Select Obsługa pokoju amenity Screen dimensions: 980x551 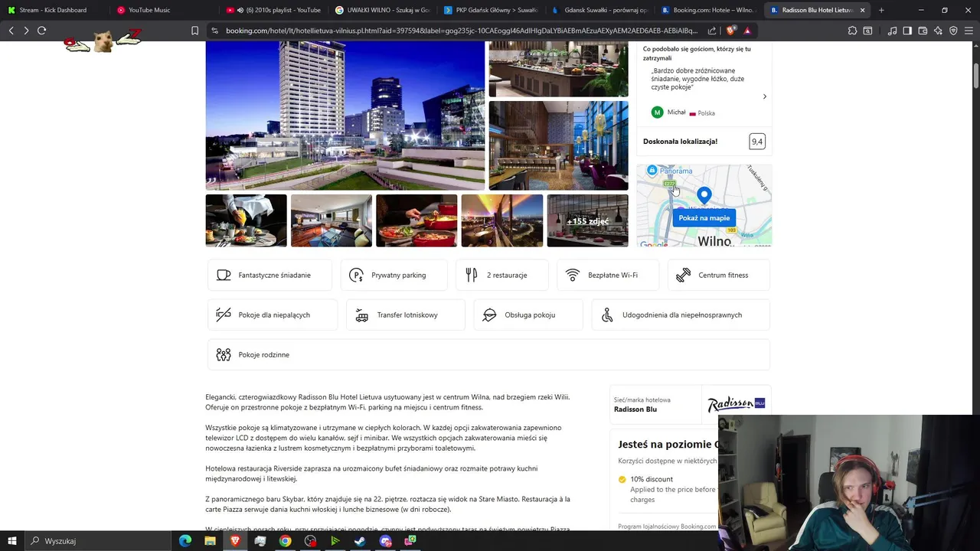coord(528,315)
